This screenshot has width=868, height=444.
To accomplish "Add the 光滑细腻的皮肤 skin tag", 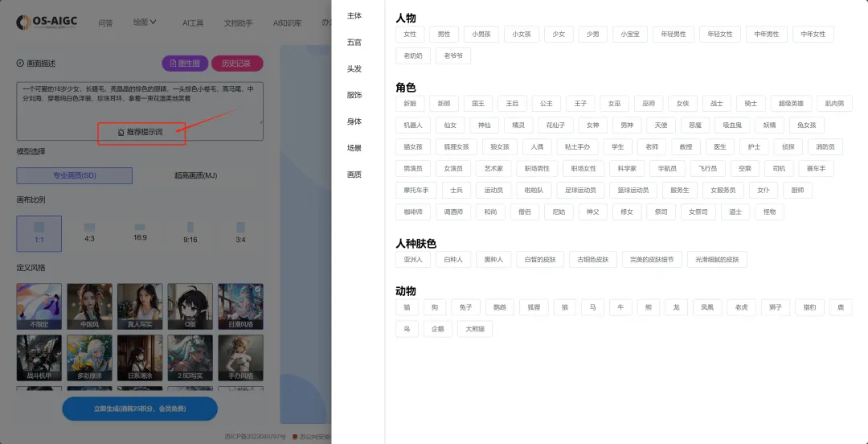I will click(718, 260).
